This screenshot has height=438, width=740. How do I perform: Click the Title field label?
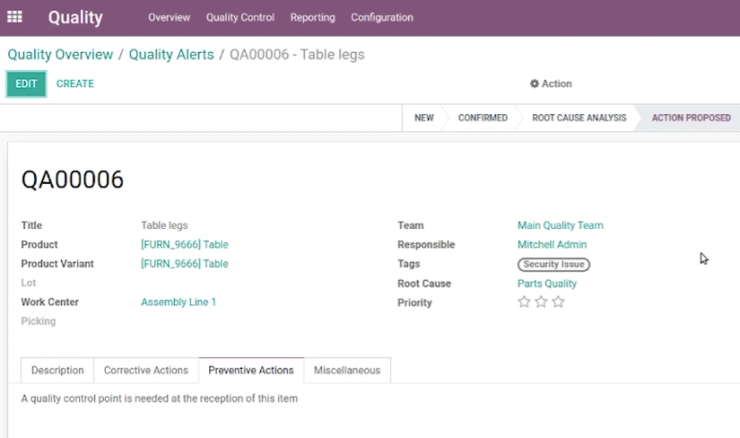[x=32, y=225]
